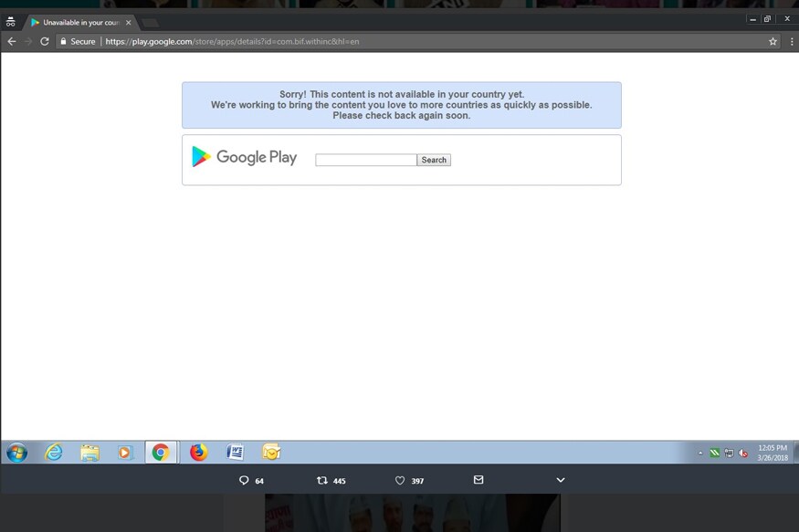The height and width of the screenshot is (532, 799).
Task: Click the incognito icon in the title bar
Action: (x=10, y=22)
